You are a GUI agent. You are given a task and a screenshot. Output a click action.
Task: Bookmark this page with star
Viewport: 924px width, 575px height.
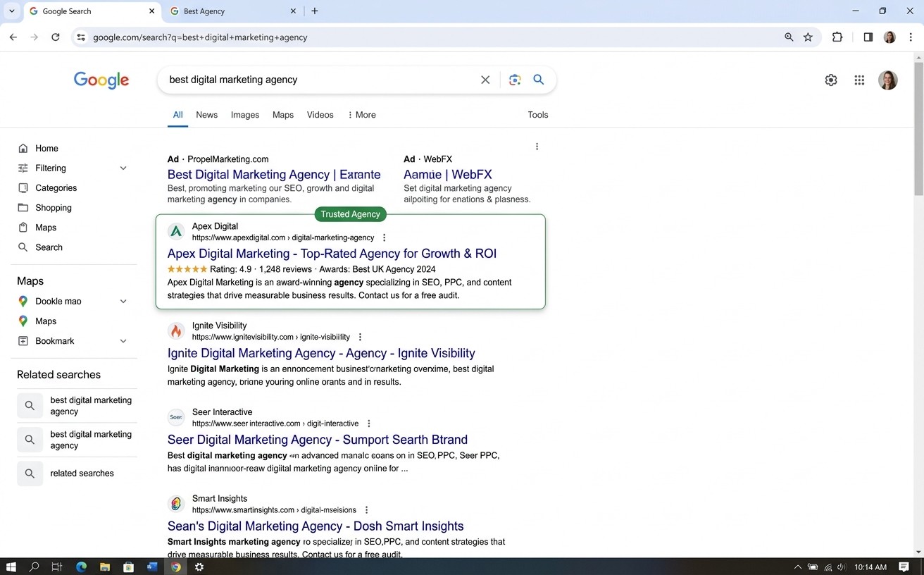point(808,37)
